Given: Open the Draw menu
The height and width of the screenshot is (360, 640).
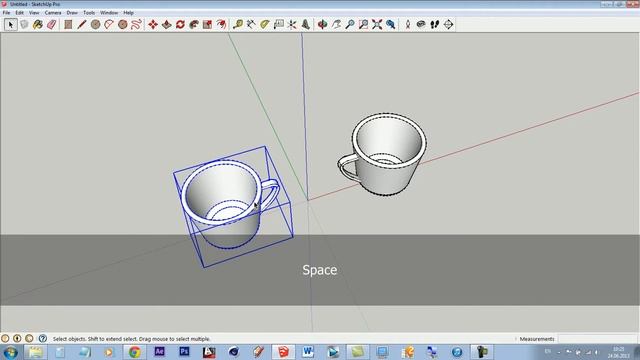Looking at the screenshot, I should (x=72, y=13).
